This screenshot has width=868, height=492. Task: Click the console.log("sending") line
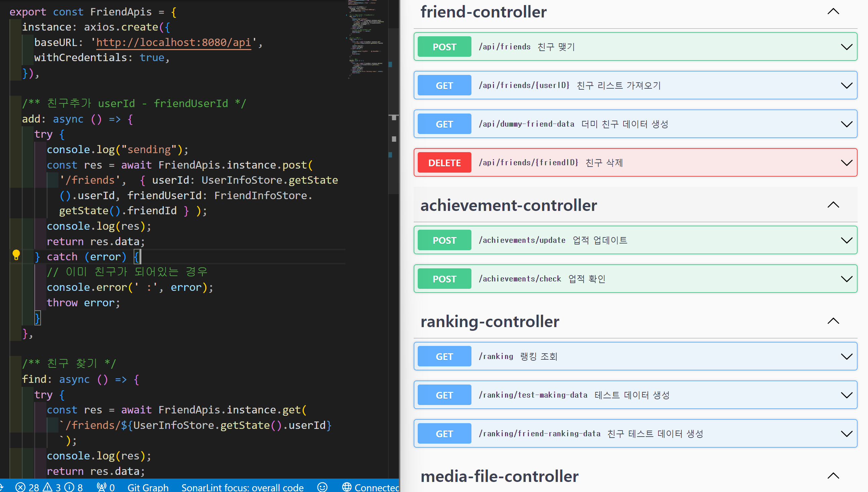pos(117,149)
